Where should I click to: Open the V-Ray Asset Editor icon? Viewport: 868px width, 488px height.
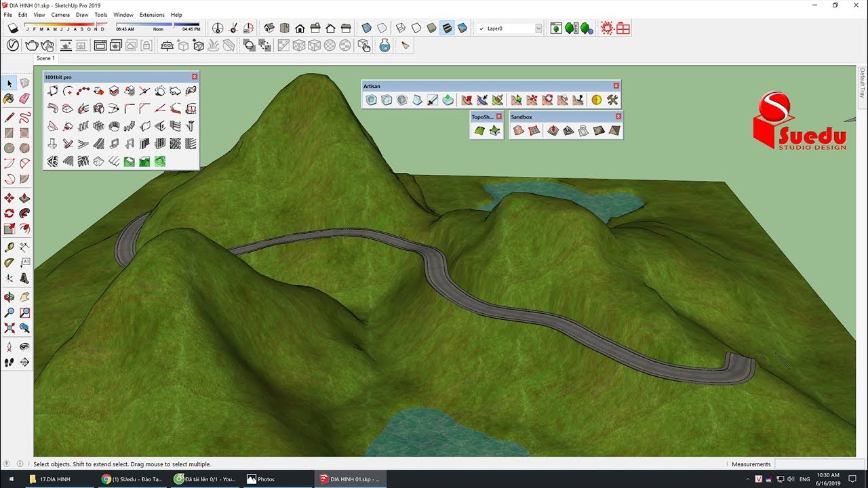13,45
